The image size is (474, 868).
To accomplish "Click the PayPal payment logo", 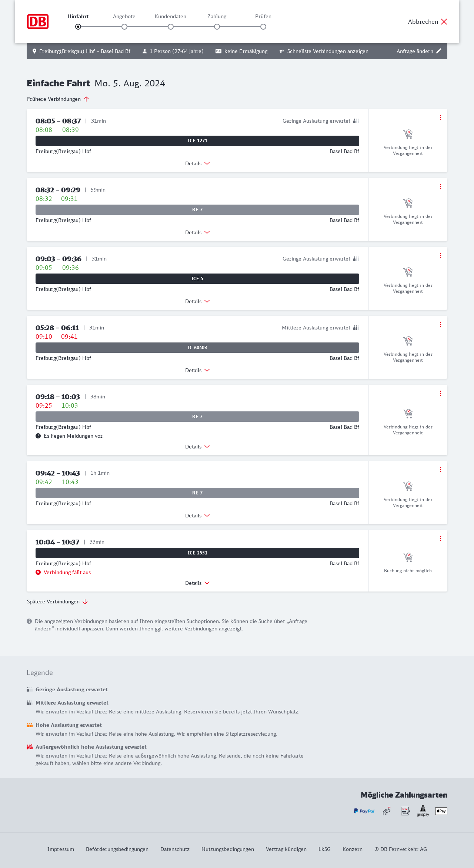I will (364, 811).
